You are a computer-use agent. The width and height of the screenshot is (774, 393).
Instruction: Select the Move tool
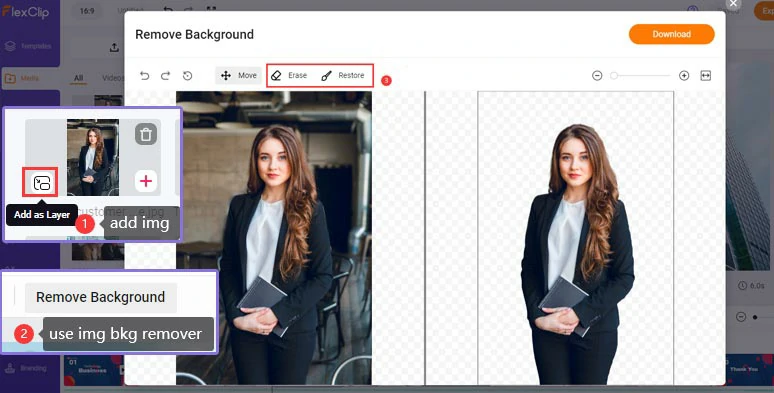238,76
